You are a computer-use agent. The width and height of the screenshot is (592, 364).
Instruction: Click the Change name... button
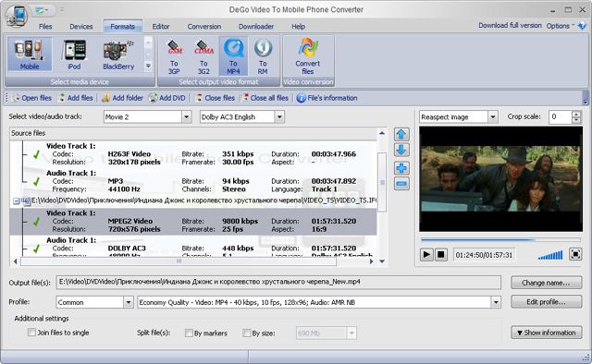tap(547, 283)
